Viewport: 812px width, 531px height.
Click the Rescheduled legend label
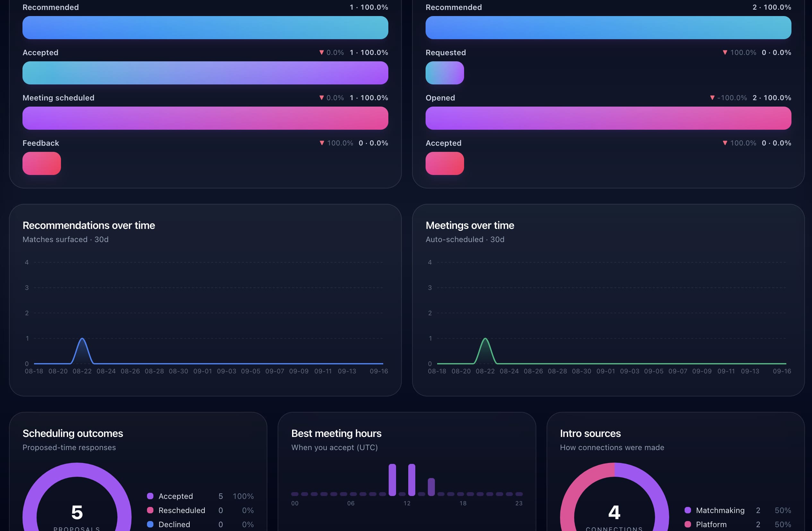pos(182,510)
